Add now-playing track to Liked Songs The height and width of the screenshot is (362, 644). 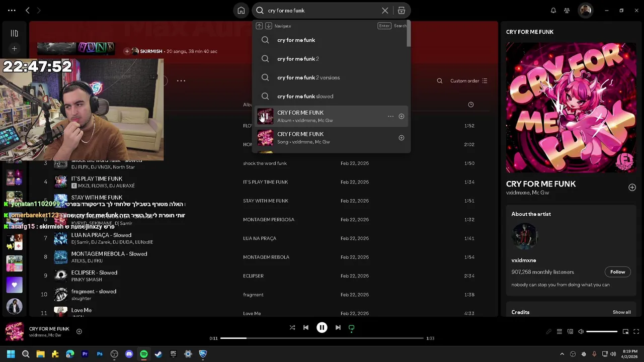[79, 331]
